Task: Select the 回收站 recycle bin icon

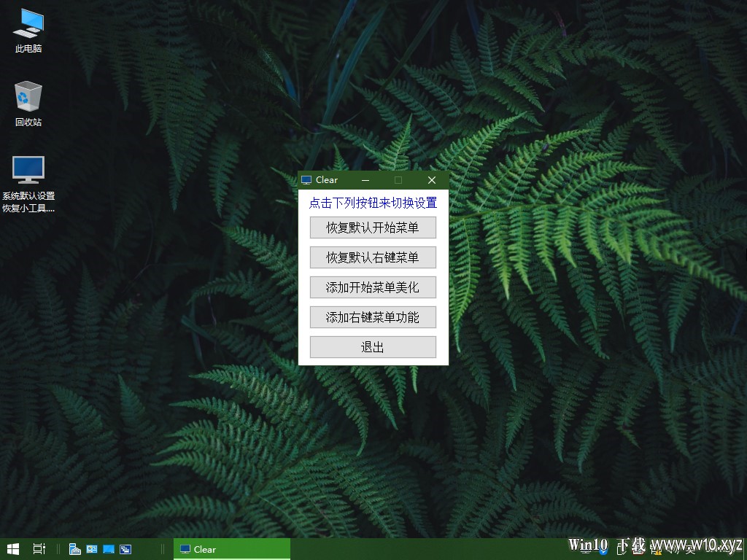Action: click(x=28, y=104)
